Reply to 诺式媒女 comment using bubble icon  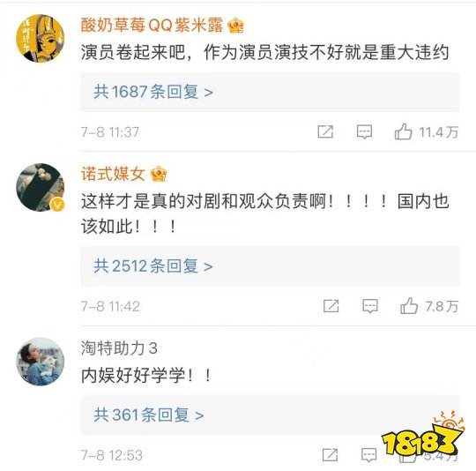(x=370, y=306)
